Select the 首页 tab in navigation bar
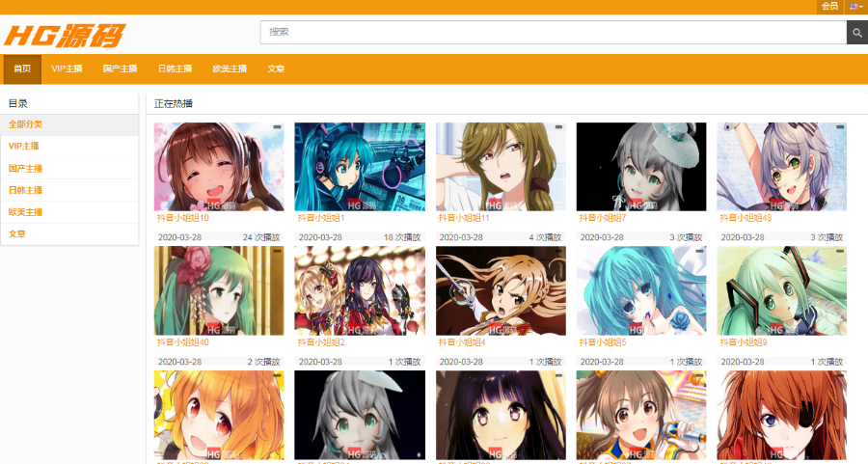 (x=22, y=68)
